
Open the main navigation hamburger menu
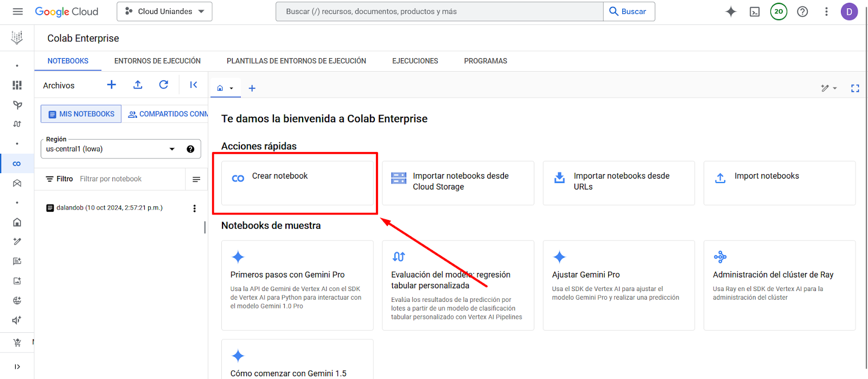pos(17,11)
